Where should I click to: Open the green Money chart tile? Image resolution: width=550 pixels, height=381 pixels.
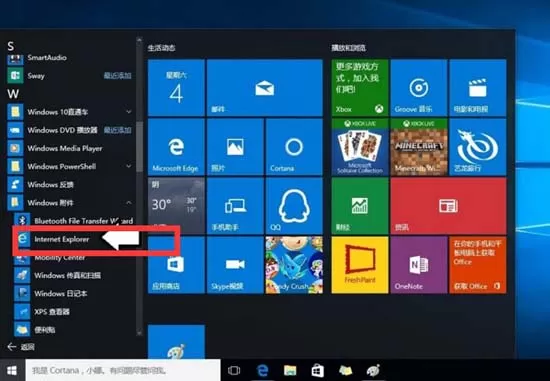(360, 206)
